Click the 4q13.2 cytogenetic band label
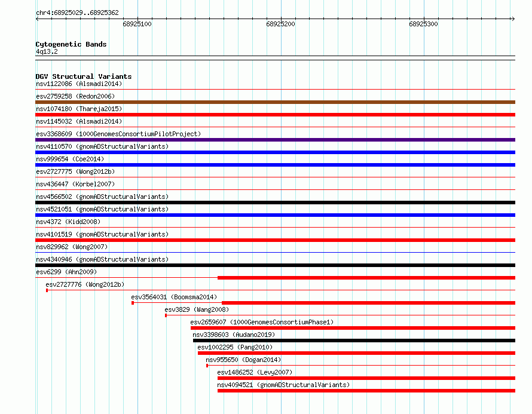Image resolution: width=532 pixels, height=414 pixels. point(47,51)
